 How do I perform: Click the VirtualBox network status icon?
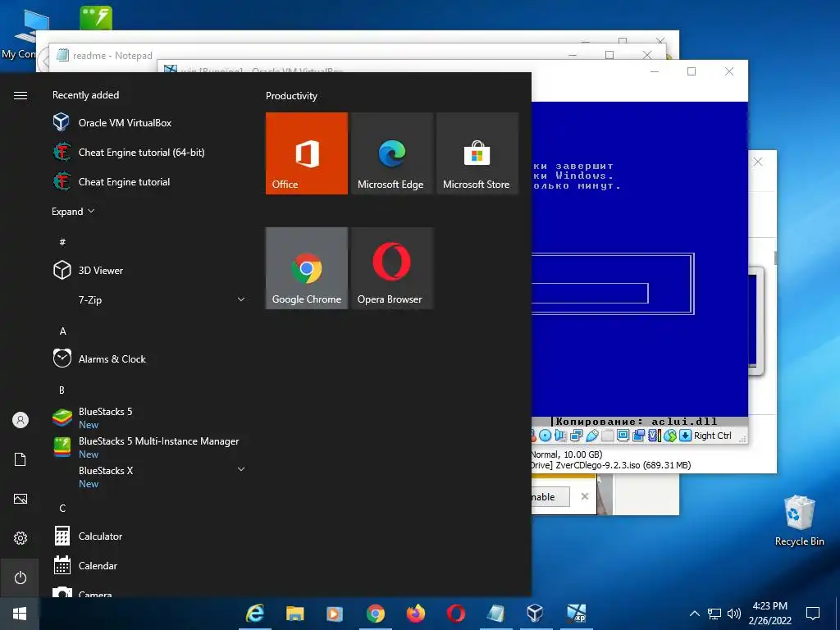(577, 436)
